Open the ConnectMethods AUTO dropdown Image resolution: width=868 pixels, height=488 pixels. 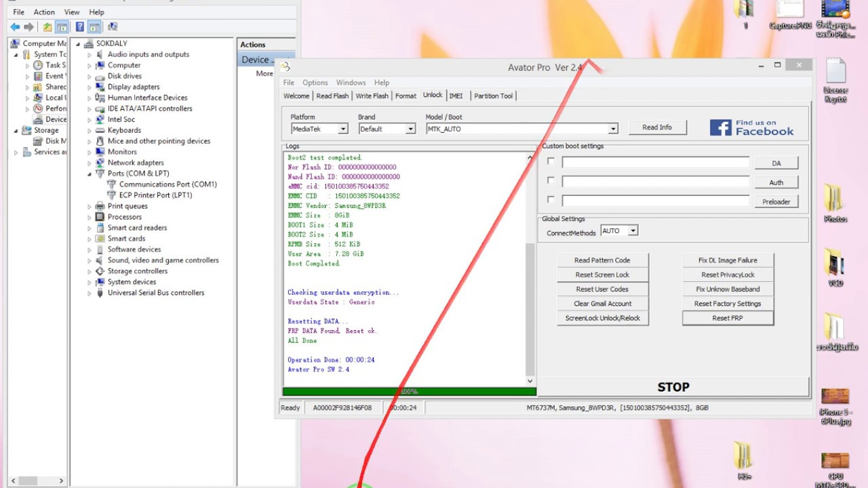click(x=633, y=230)
